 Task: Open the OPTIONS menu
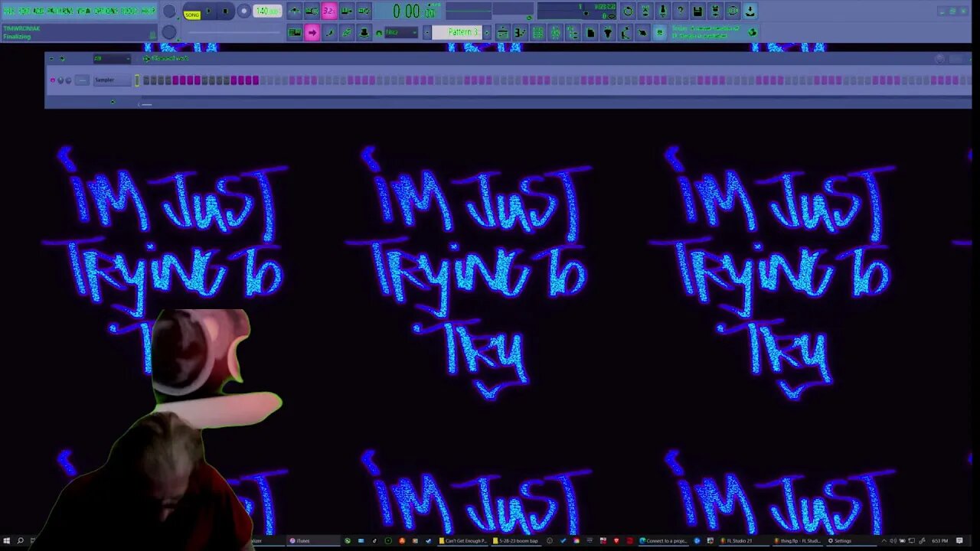[106, 11]
